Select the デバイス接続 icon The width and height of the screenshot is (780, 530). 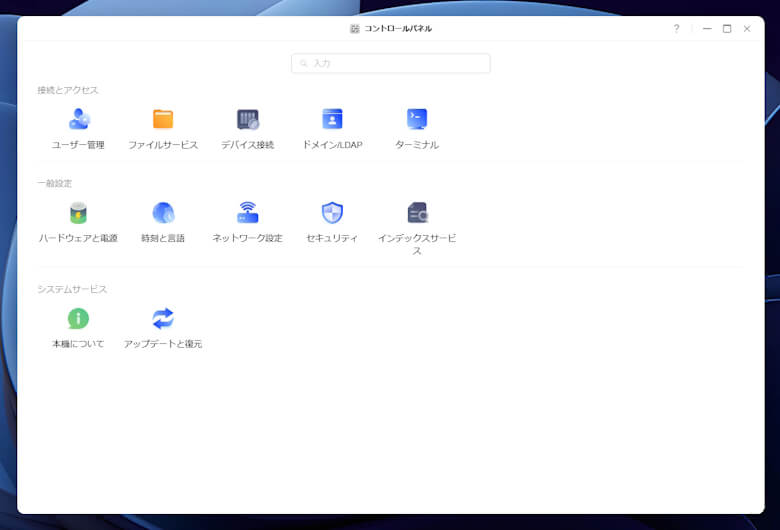click(x=247, y=120)
